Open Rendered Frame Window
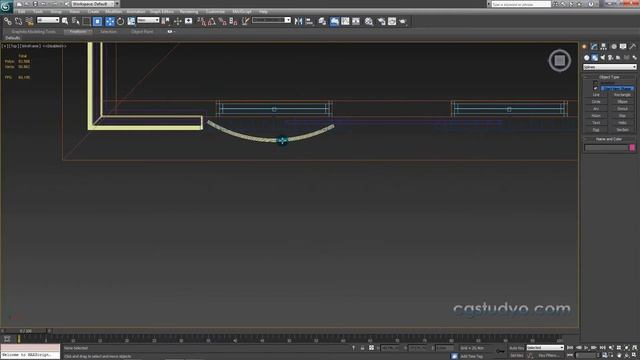This screenshot has height=360, width=640. 392,21
